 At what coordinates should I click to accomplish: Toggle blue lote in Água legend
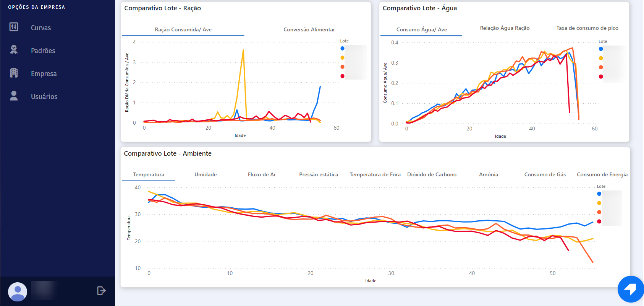(601, 49)
